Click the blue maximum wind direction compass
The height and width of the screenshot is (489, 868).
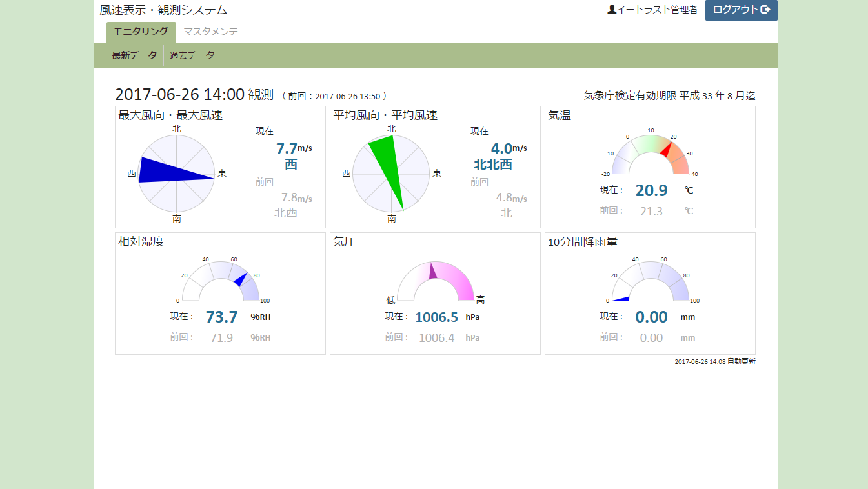176,174
